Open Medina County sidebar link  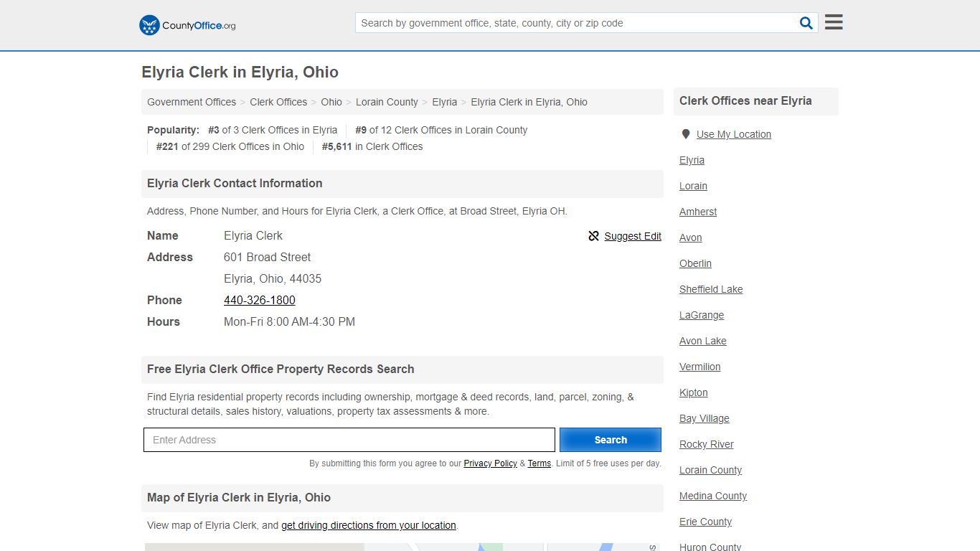pyautogui.click(x=713, y=496)
